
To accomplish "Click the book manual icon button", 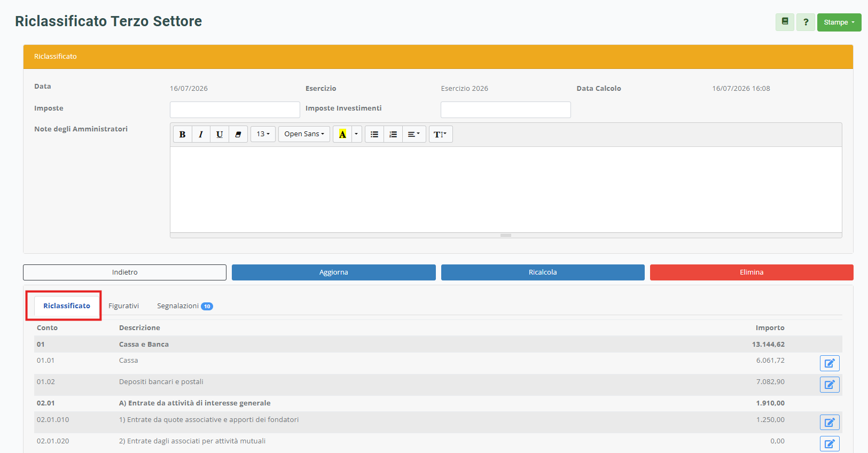I will click(x=785, y=22).
